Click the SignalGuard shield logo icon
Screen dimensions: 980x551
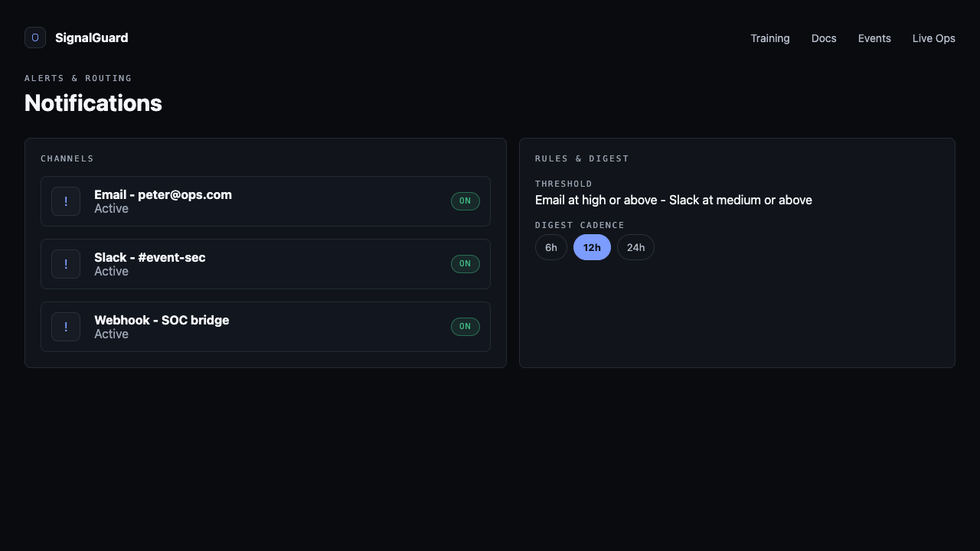click(x=35, y=37)
